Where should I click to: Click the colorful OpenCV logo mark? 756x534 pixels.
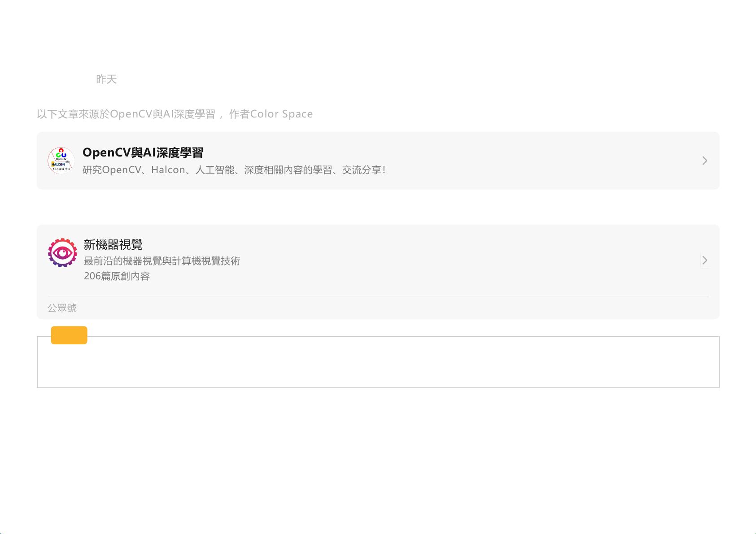[x=61, y=153]
